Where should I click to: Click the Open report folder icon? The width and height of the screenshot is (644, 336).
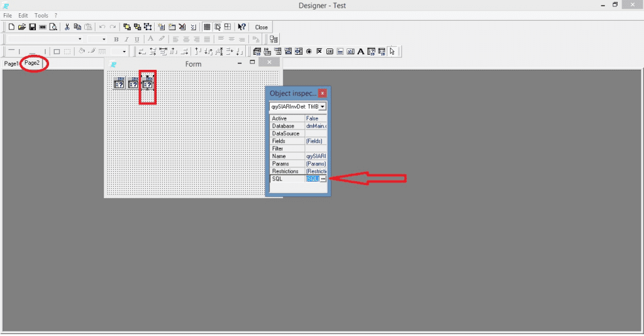(x=22, y=27)
